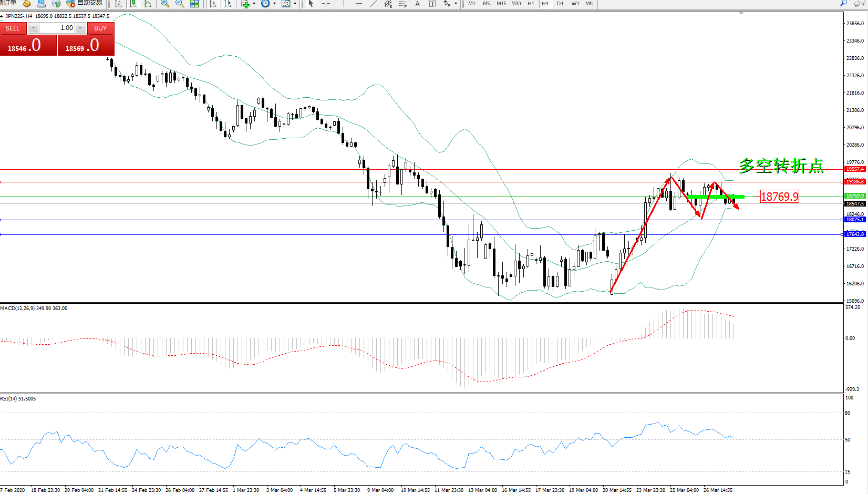Toggle chart shift button
The image size is (868, 494).
[228, 4]
